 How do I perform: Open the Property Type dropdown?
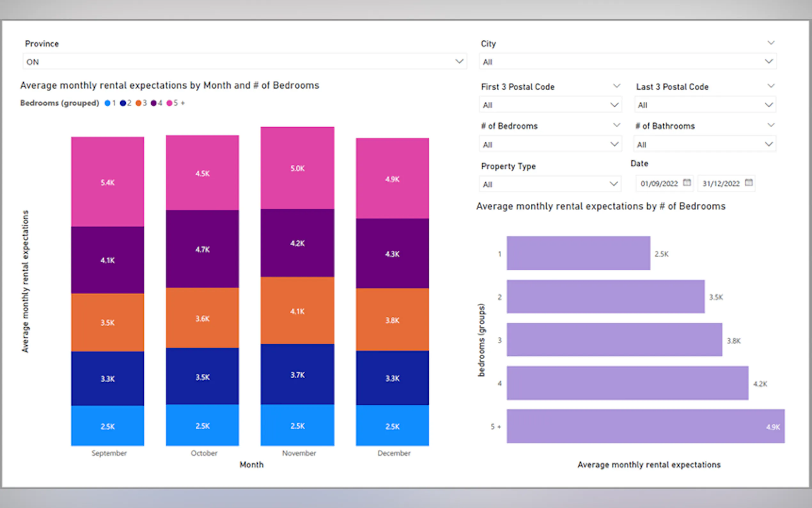point(613,184)
